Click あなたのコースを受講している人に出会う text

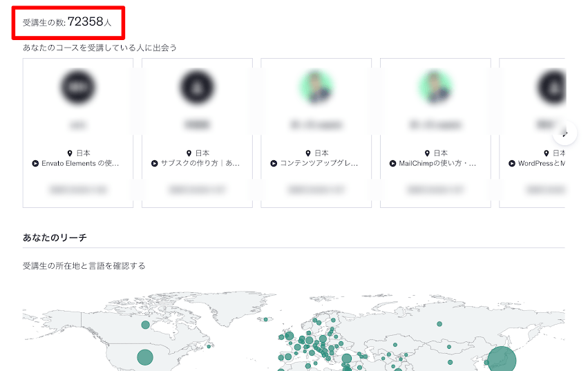99,48
